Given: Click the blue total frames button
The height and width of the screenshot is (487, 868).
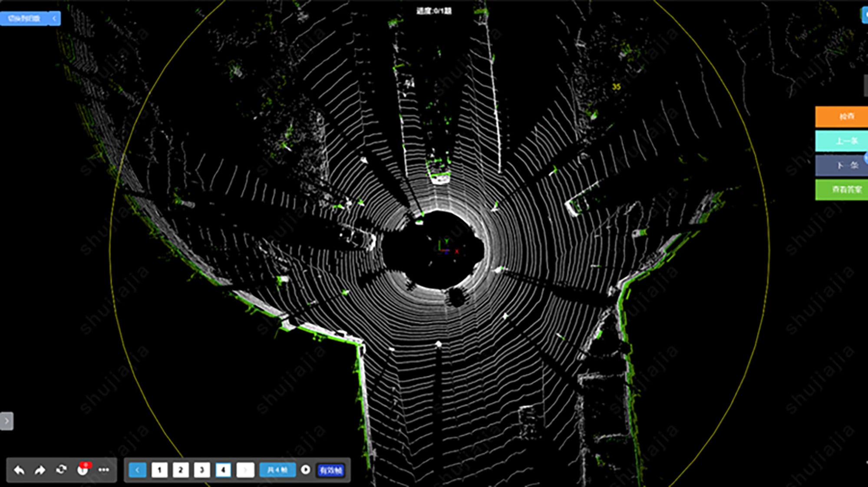Looking at the screenshot, I should tap(277, 470).
